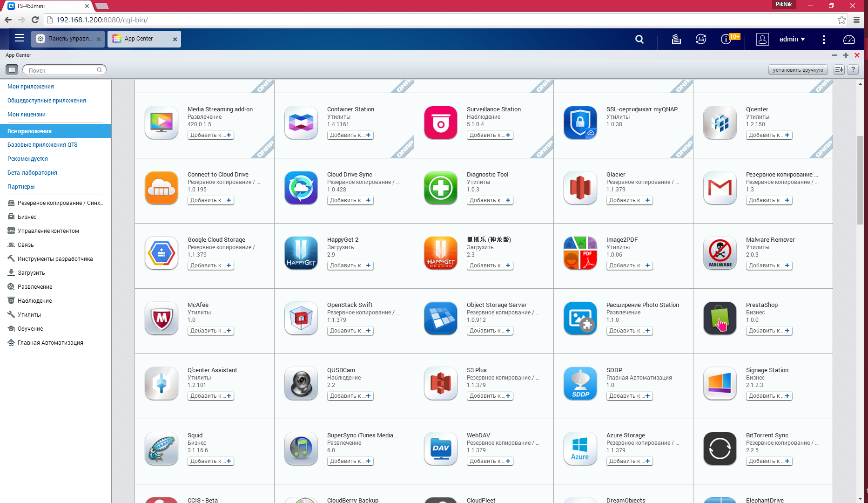Click the Image2PDF app icon
The image size is (868, 503).
(580, 253)
